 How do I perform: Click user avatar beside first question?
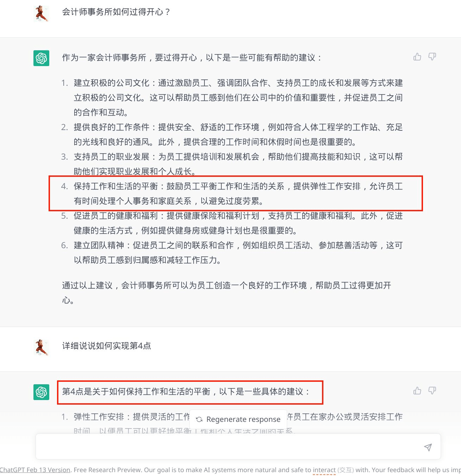tap(42, 13)
